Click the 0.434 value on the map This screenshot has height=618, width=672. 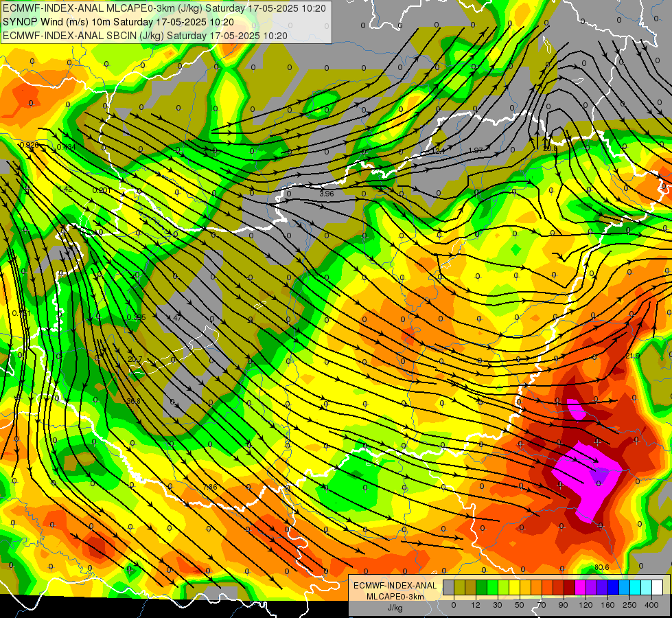[67, 147]
